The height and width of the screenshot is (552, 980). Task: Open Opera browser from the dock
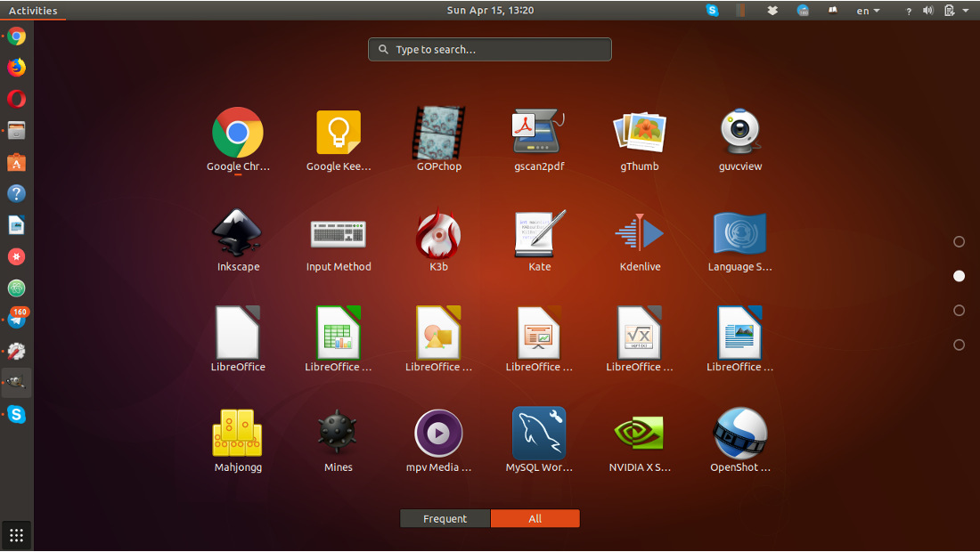point(16,99)
